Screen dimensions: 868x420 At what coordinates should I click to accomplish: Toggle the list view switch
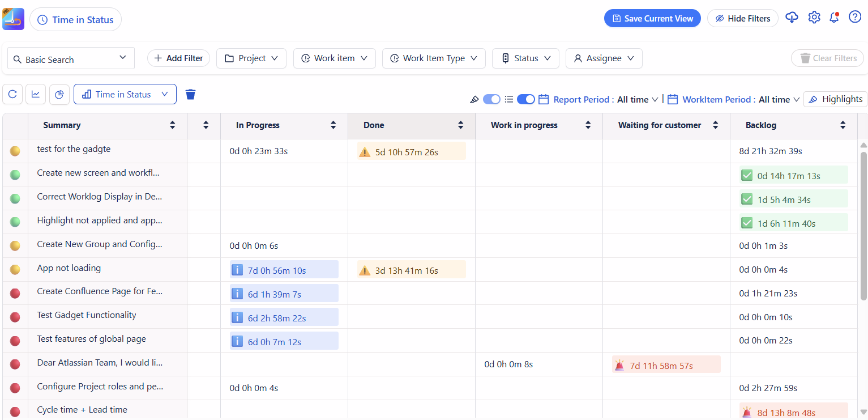click(x=526, y=99)
